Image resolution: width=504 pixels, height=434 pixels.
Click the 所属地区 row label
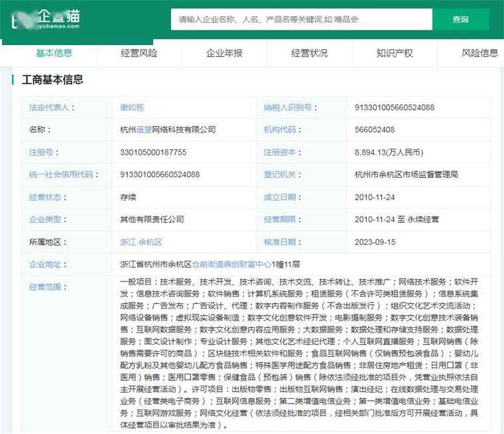[48, 242]
